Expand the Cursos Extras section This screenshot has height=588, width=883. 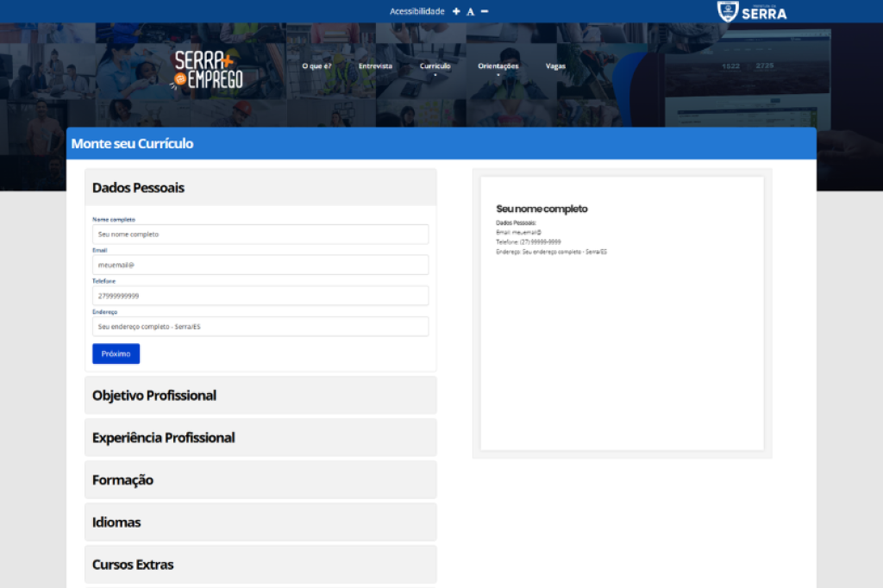point(260,565)
